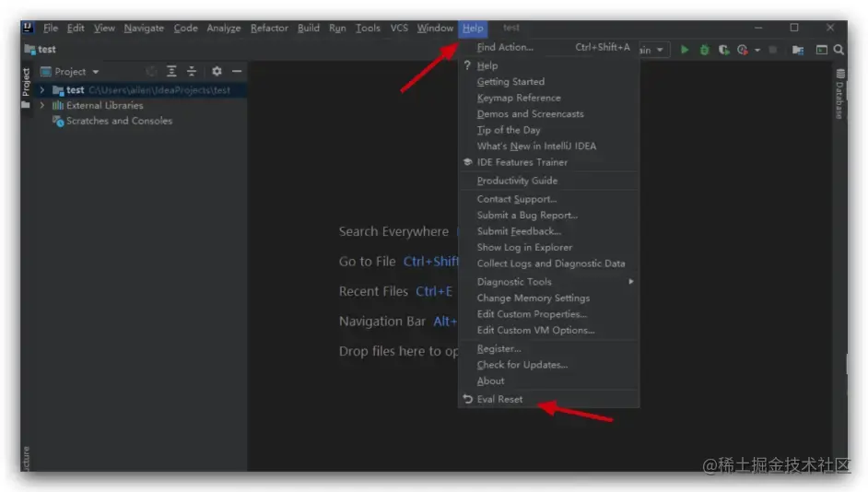Viewport: 868px width, 492px height.
Task: Click the Profiler run icon
Action: pyautogui.click(x=743, y=50)
